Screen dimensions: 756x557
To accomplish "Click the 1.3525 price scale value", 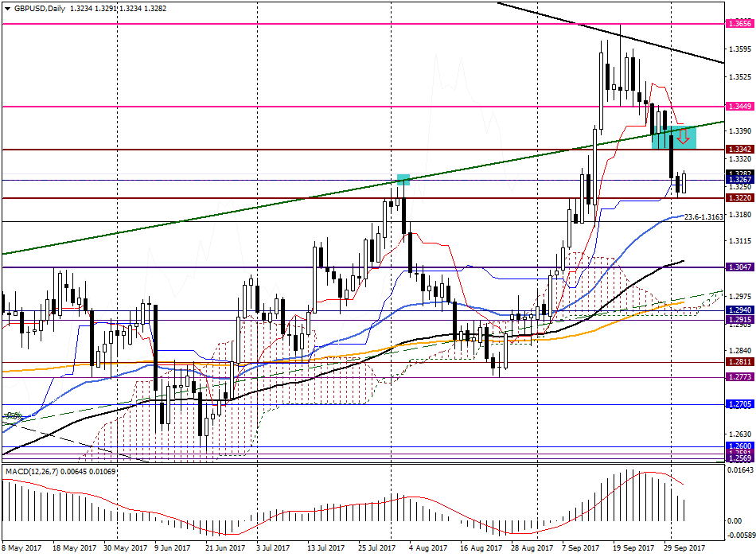I will (x=739, y=77).
